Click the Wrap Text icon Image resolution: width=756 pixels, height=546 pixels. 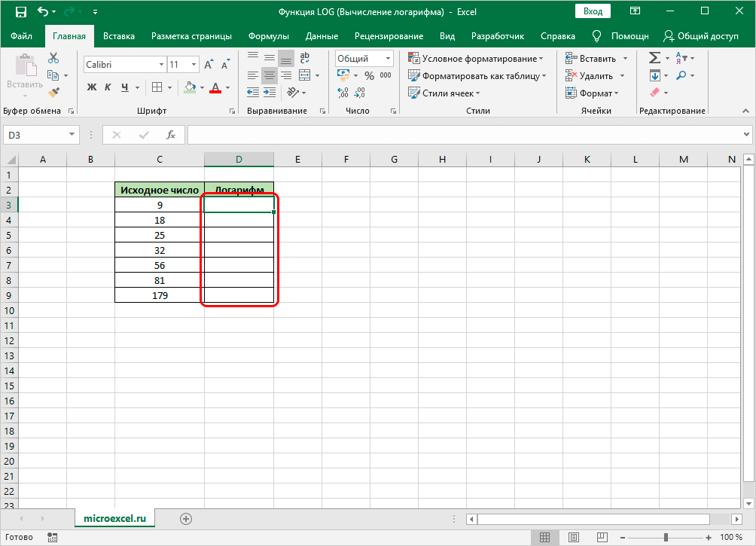pos(305,58)
